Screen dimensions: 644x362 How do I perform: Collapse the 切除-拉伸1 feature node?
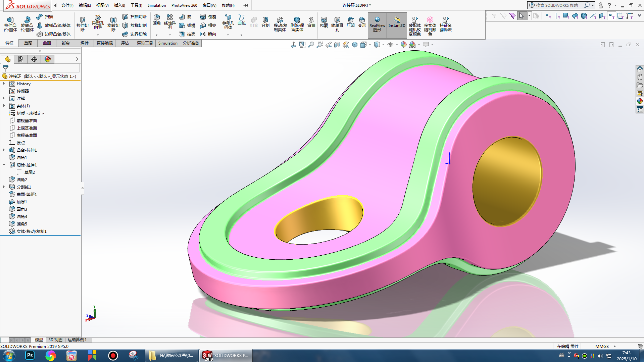(4, 165)
